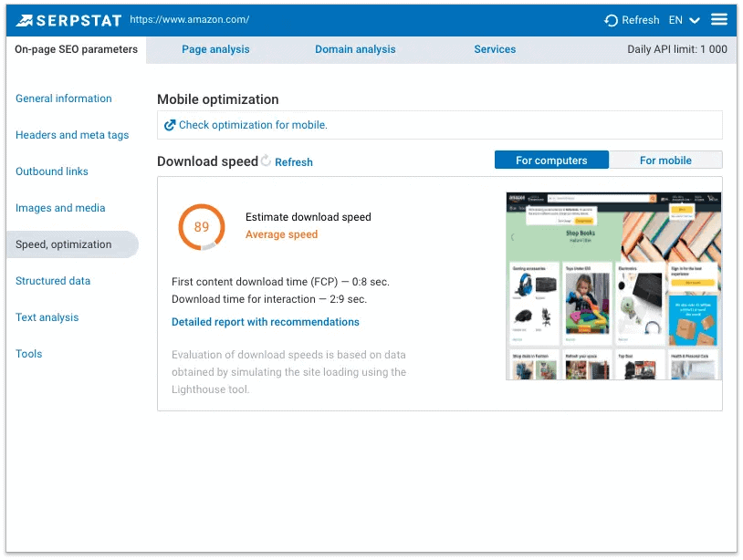Open the Services menu item
The height and width of the screenshot is (560, 743).
tap(495, 49)
